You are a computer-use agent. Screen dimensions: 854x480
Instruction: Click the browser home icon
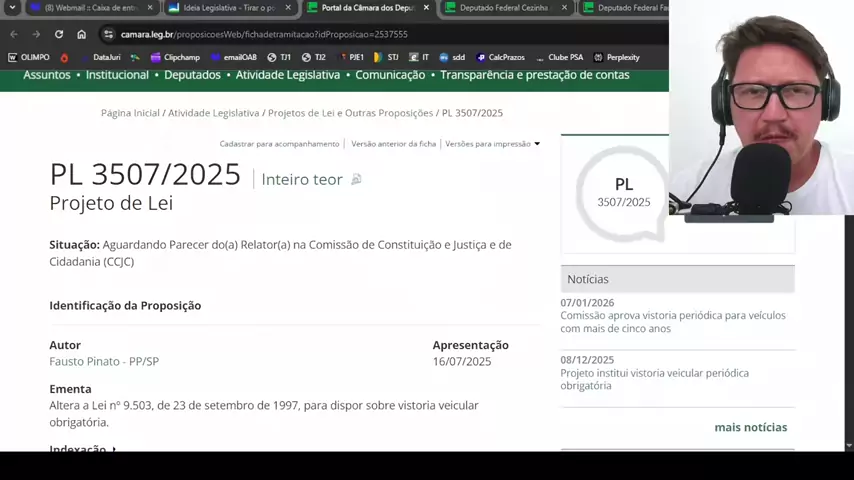(81, 34)
